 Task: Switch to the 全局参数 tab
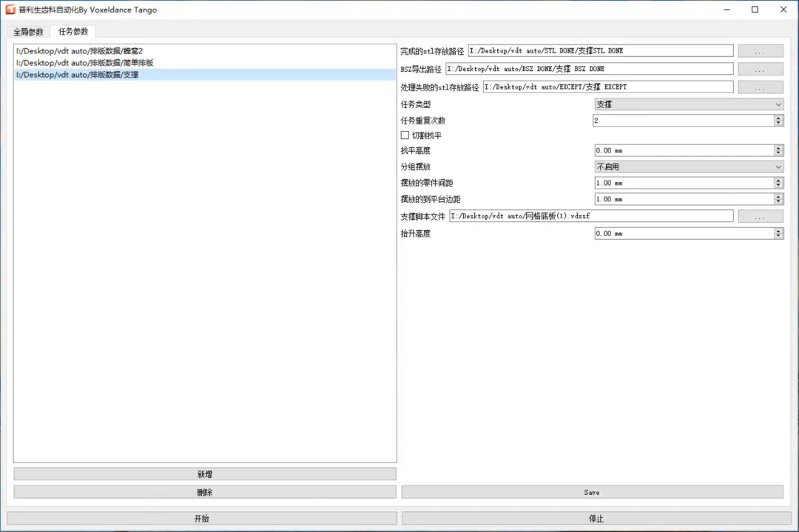[28, 32]
